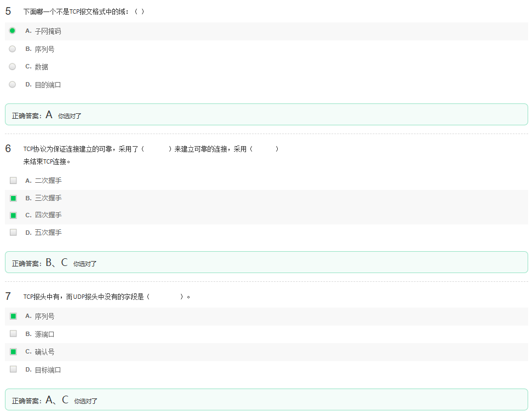The width and height of the screenshot is (532, 417).
Task: Select radio button for 子网掩码
Action: pos(13,31)
